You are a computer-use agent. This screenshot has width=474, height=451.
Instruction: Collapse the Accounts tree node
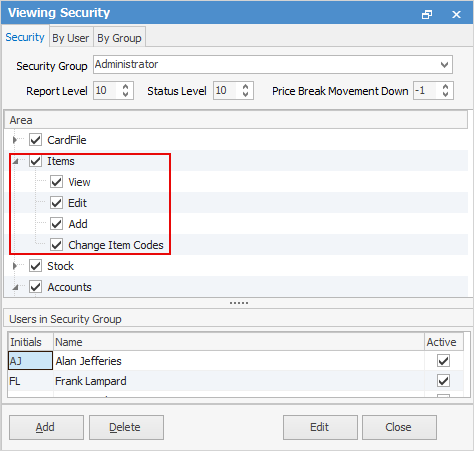point(15,287)
